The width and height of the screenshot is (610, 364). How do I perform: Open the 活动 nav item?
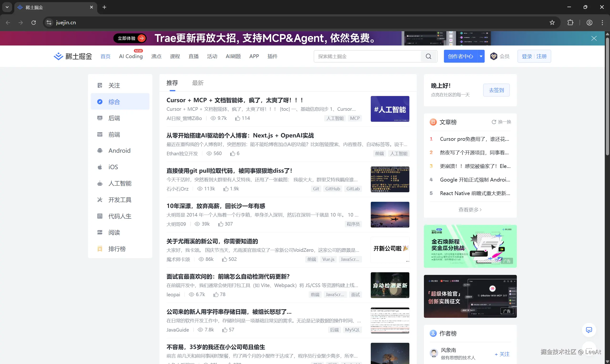[212, 56]
